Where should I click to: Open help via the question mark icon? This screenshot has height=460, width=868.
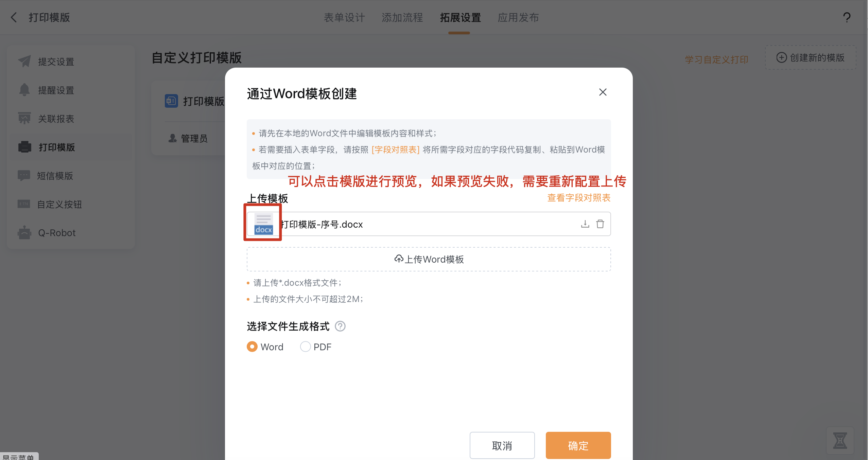tap(847, 17)
